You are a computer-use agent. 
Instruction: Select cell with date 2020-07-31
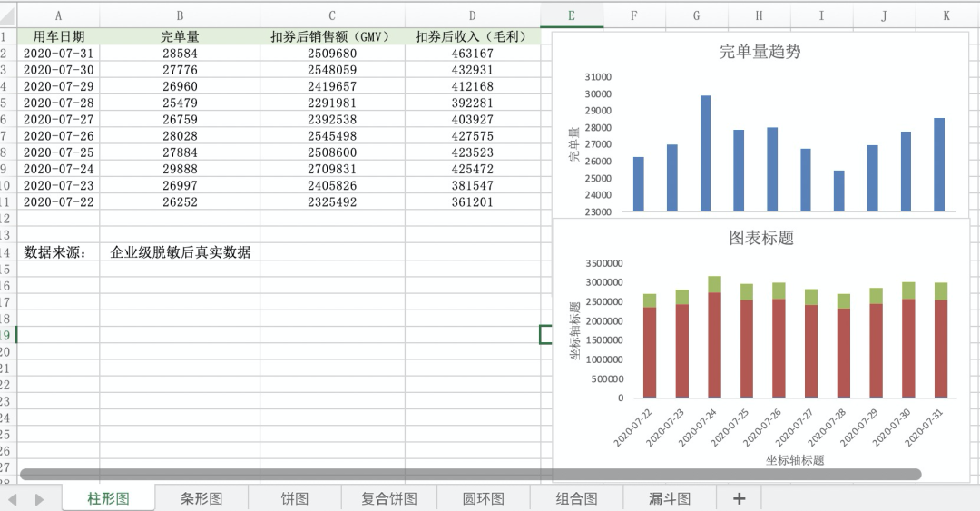[x=58, y=54]
